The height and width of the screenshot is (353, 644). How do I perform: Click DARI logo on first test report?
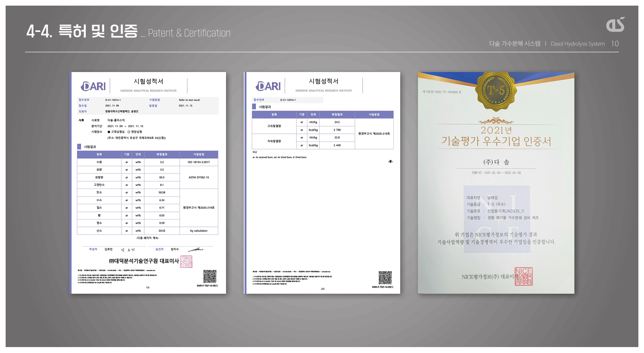[93, 86]
